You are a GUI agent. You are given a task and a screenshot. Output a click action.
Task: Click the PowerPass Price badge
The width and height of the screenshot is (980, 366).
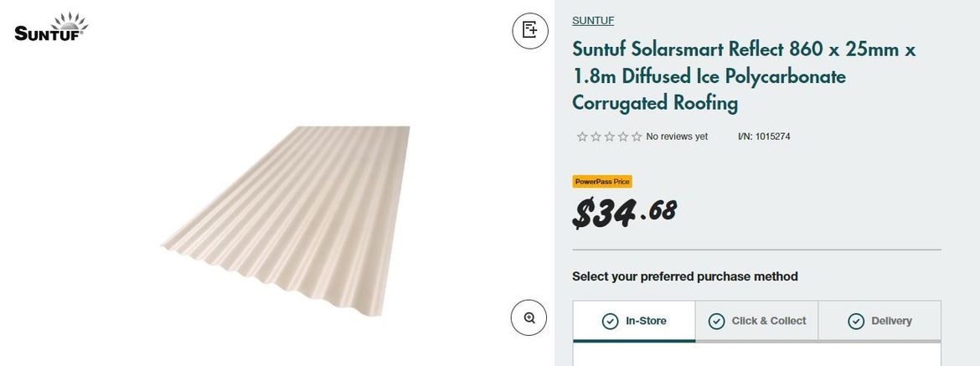pos(602,182)
